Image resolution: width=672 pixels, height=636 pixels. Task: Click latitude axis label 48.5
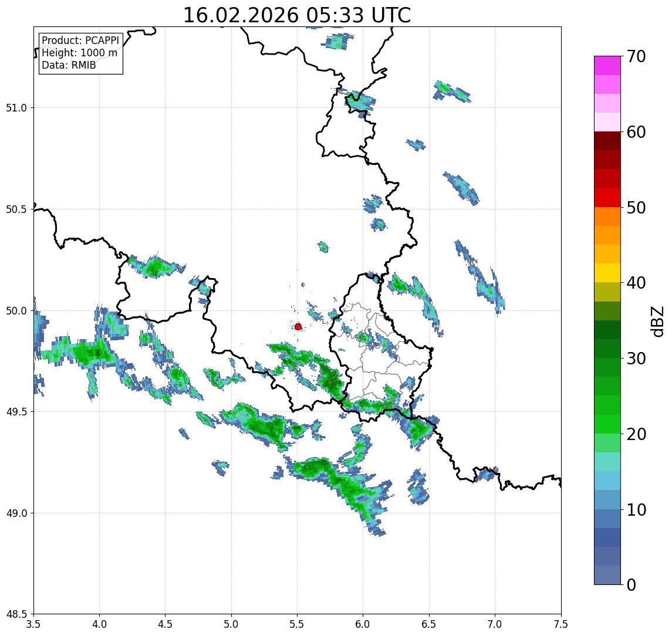coord(16,614)
